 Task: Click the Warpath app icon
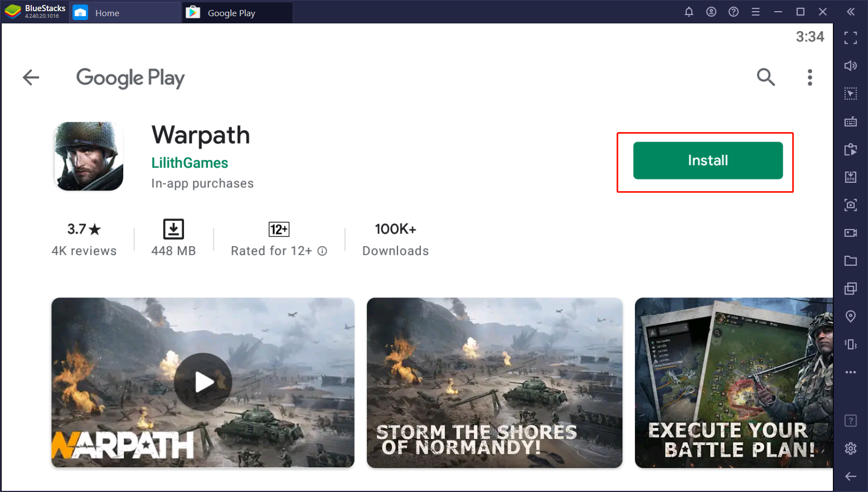89,157
